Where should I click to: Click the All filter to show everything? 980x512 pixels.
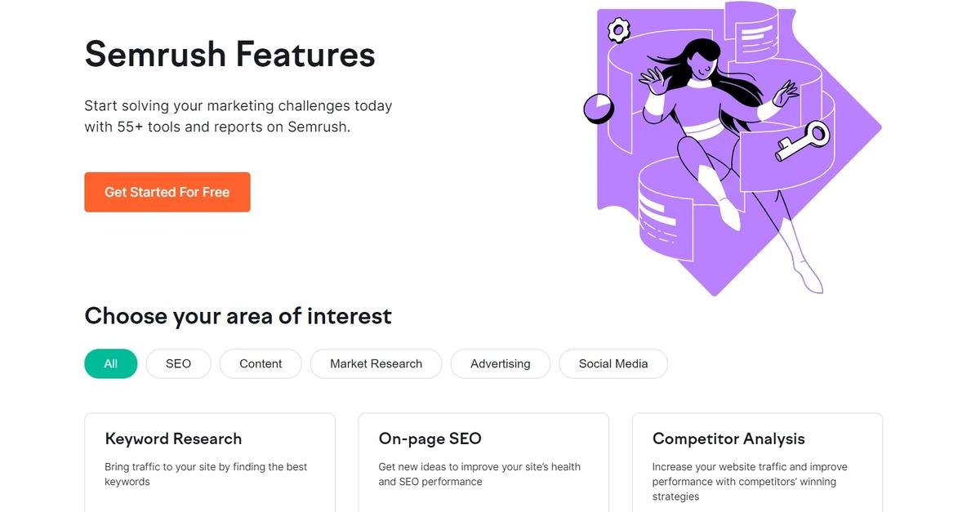[x=110, y=363]
